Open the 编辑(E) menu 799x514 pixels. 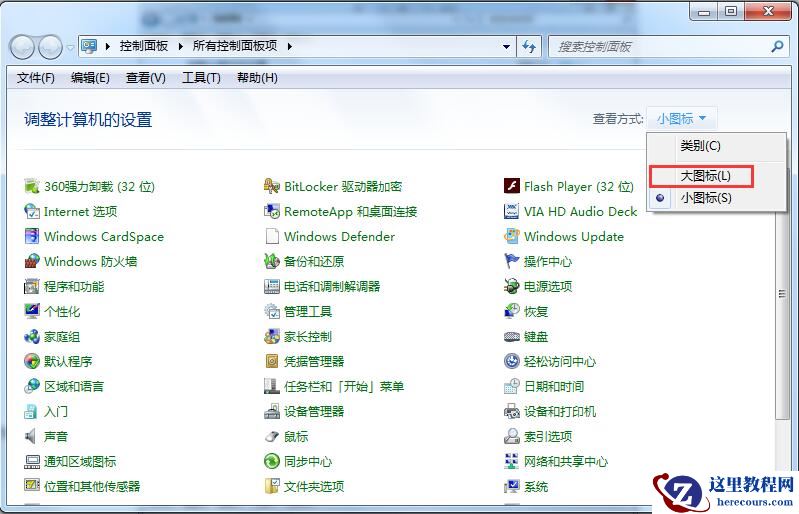click(x=90, y=78)
